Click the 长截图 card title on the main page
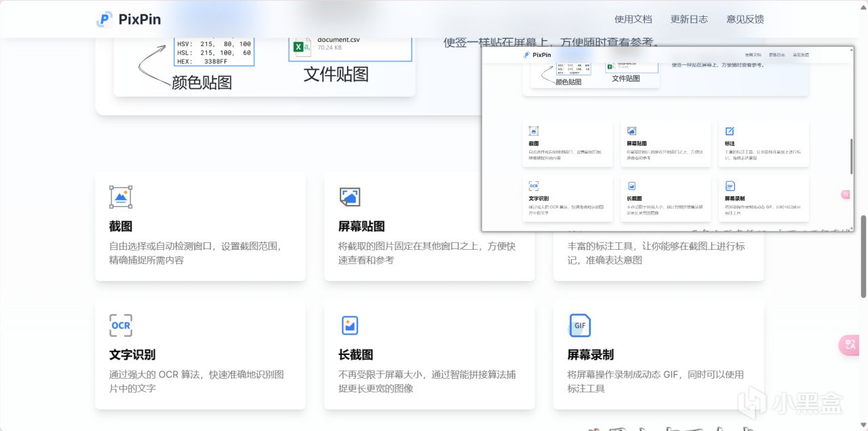868x431 pixels. coord(356,355)
